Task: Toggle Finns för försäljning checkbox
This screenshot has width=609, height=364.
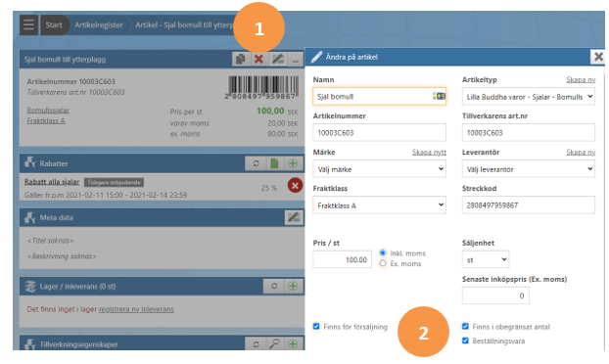Action: click(316, 327)
